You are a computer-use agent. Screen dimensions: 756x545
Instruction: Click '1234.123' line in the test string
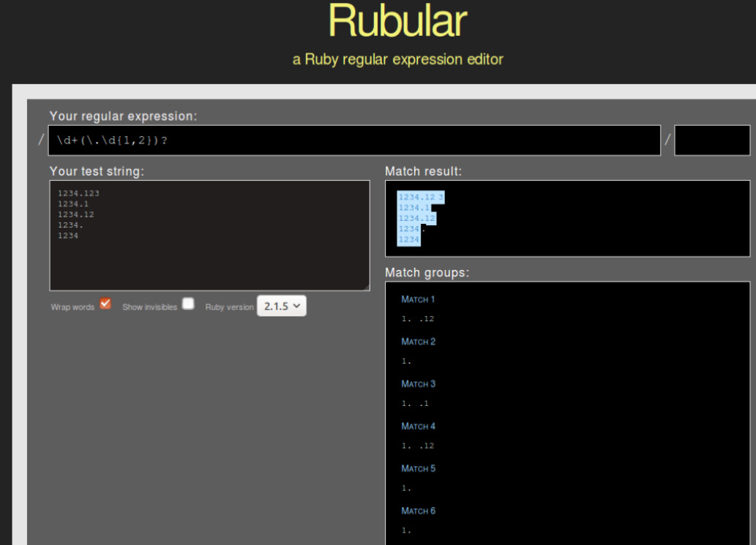78,193
